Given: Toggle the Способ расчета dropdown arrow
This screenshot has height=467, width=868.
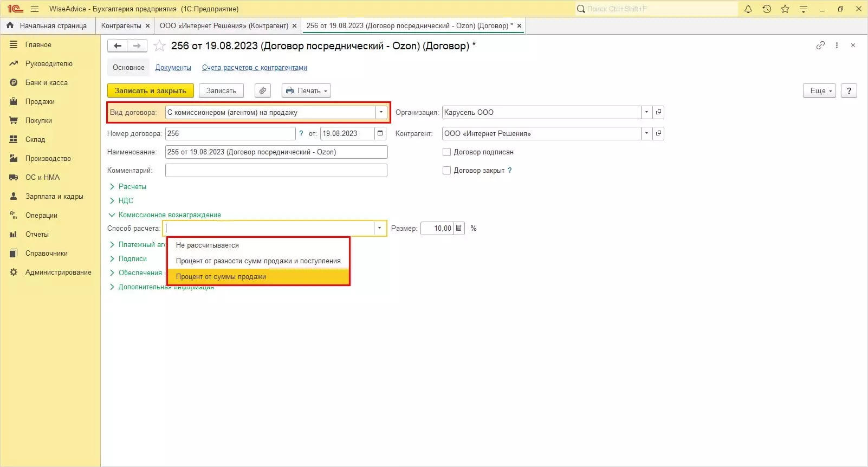Looking at the screenshot, I should 380,228.
